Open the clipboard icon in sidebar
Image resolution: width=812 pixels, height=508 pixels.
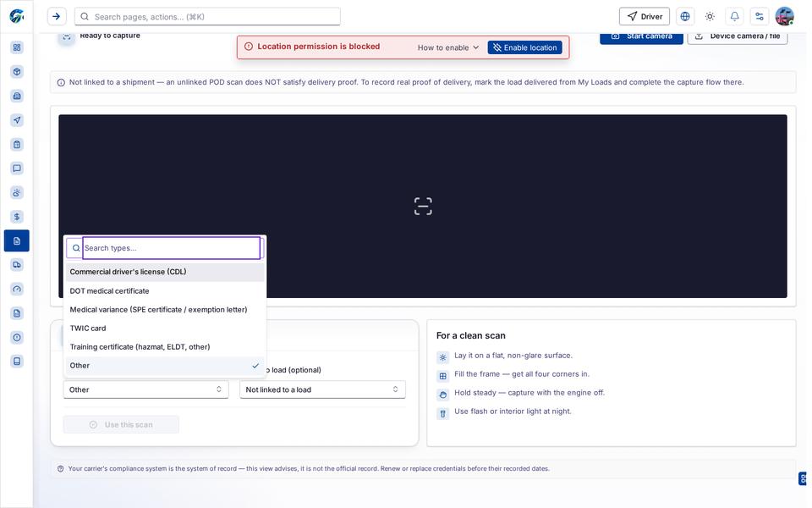point(17,145)
